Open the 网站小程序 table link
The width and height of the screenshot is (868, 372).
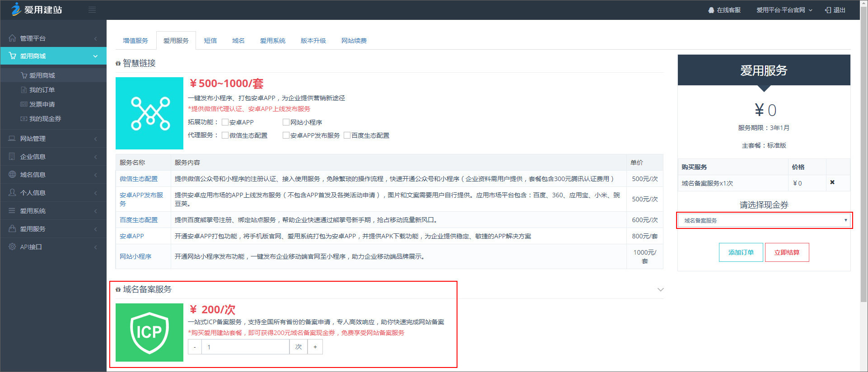pos(135,256)
